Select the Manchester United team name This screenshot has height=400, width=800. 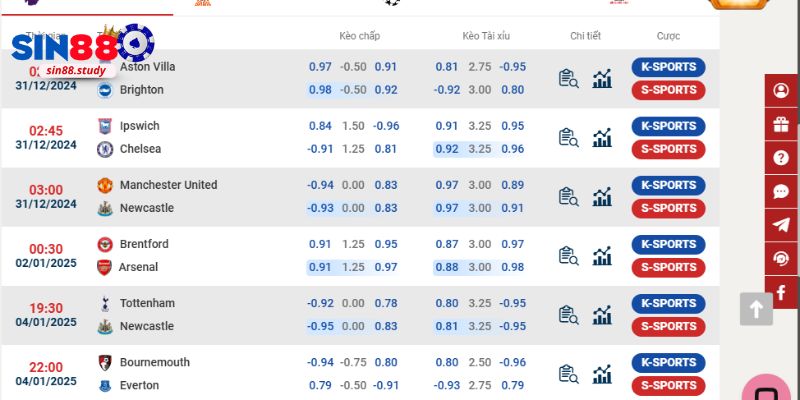point(168,185)
